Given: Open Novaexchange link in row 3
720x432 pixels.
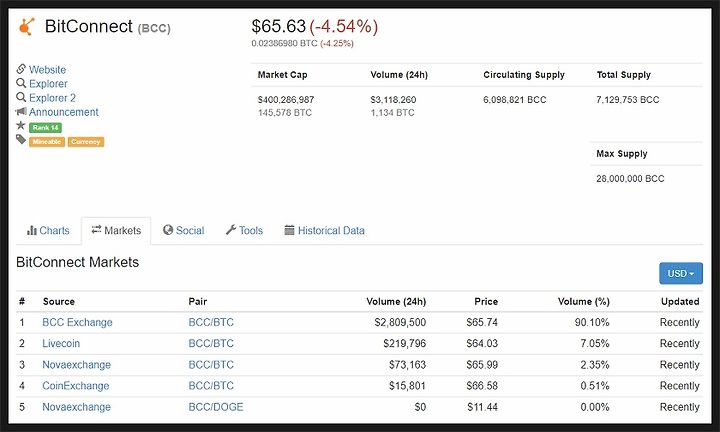Looking at the screenshot, I should tap(77, 365).
